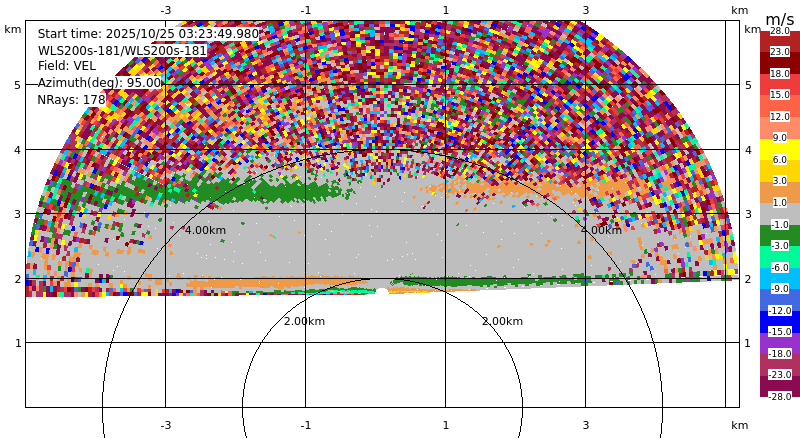Click the m/s colorbar unit title
Viewport: 800px width, 438px height.
780,19
